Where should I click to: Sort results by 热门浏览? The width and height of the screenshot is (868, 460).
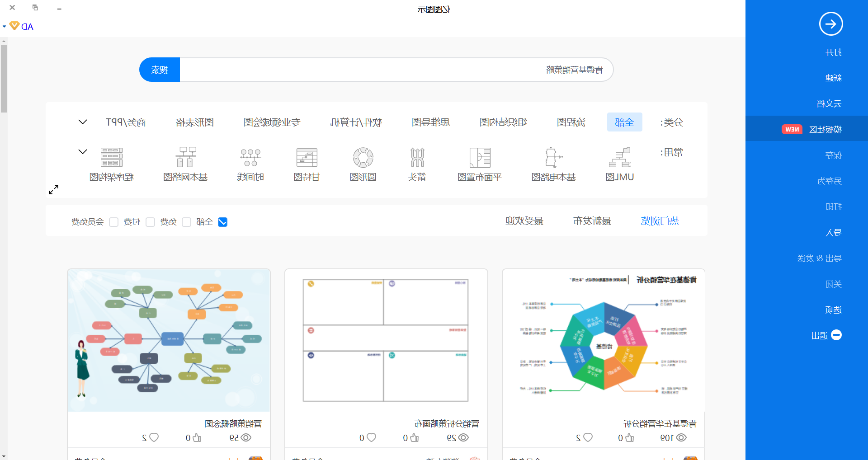tap(660, 221)
